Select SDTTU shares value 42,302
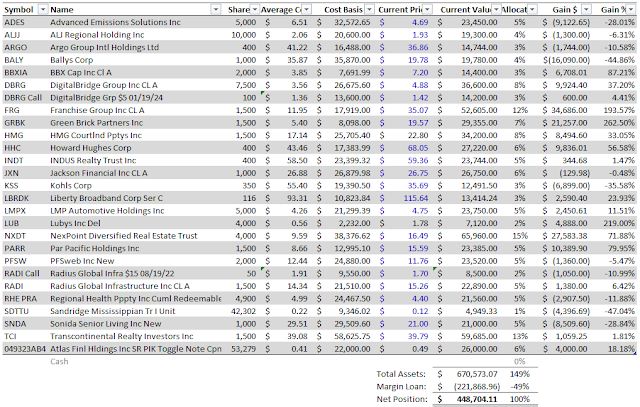This screenshot has width=640, height=407. click(x=243, y=311)
